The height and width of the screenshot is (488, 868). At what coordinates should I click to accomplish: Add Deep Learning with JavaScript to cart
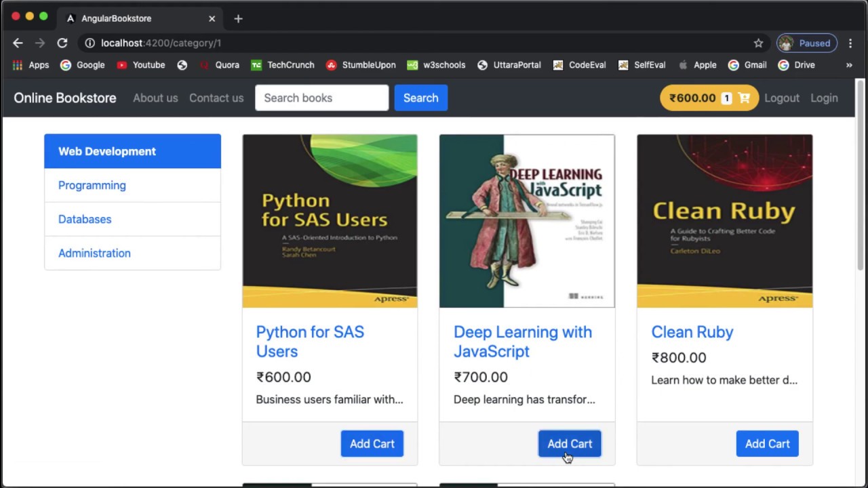tap(570, 444)
